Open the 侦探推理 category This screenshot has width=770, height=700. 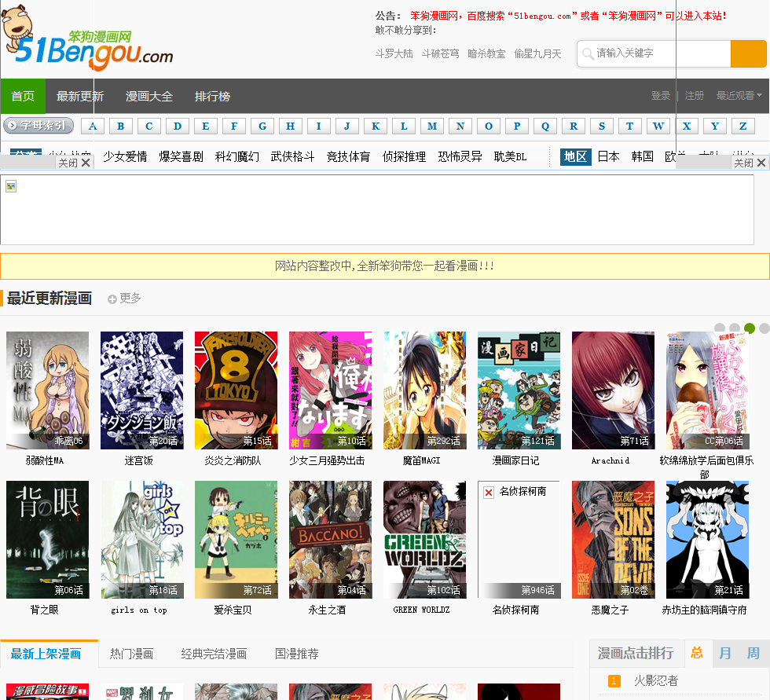coord(405,156)
